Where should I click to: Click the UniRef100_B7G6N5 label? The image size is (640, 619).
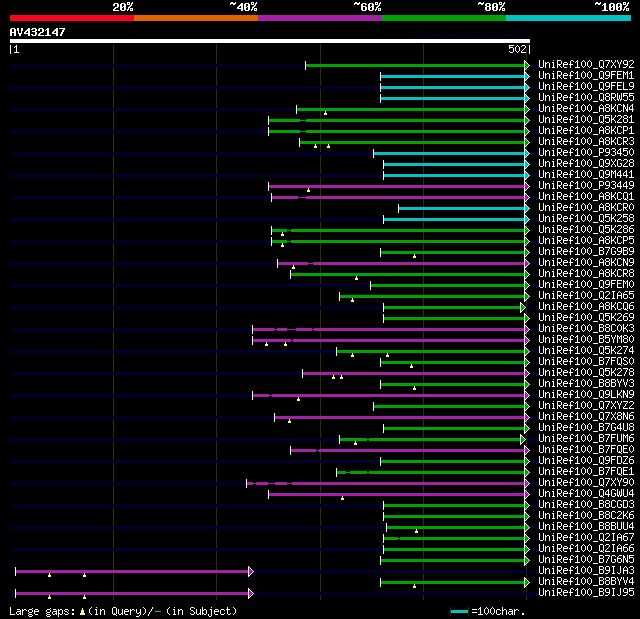[586, 560]
